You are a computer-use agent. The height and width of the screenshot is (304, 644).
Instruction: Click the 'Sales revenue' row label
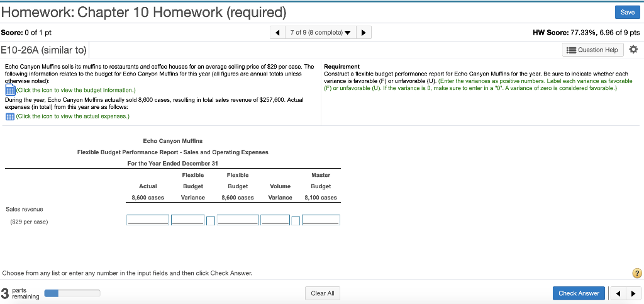point(25,210)
